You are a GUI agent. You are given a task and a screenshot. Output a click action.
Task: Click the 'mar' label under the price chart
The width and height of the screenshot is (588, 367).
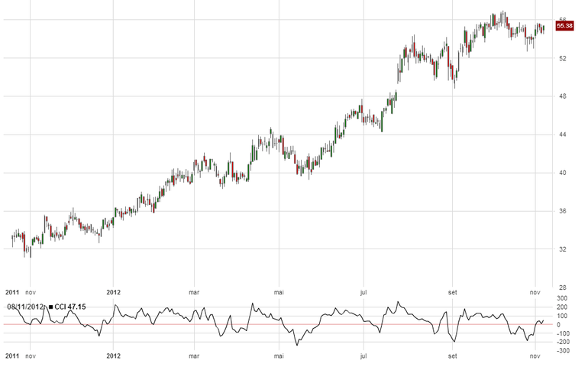pyautogui.click(x=194, y=291)
